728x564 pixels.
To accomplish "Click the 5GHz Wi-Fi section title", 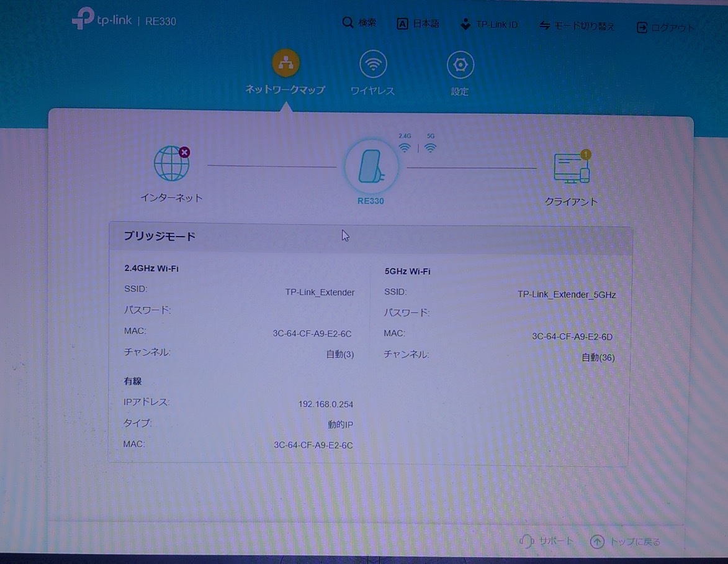I will point(407,271).
